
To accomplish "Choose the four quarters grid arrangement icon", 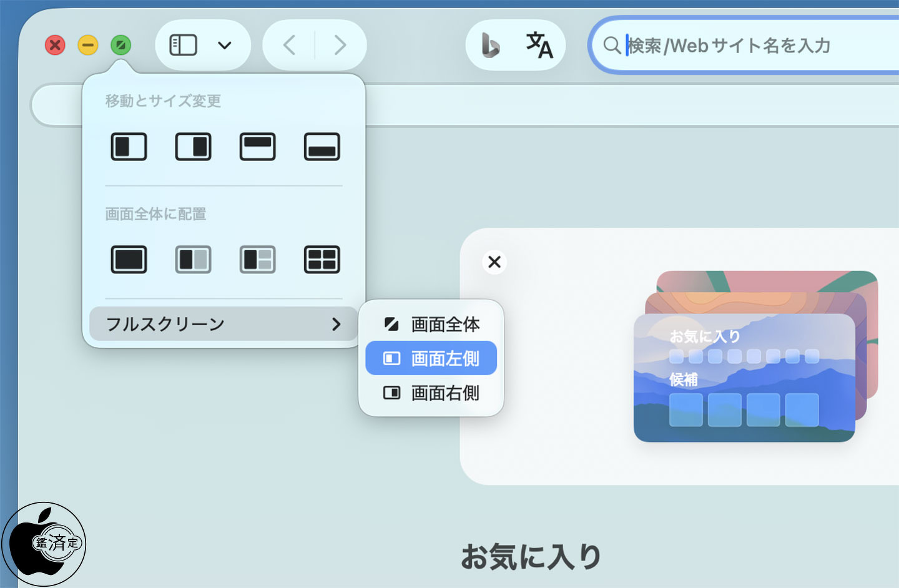I will pyautogui.click(x=322, y=260).
